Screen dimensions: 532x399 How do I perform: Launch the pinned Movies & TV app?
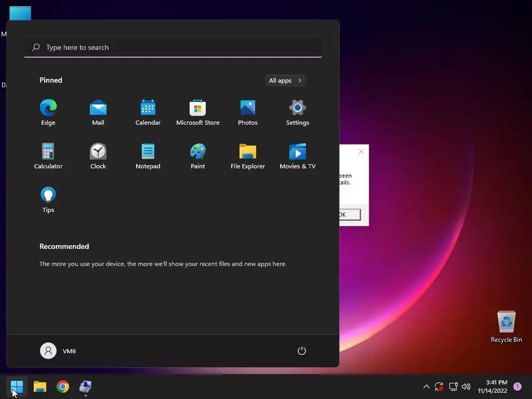298,156
